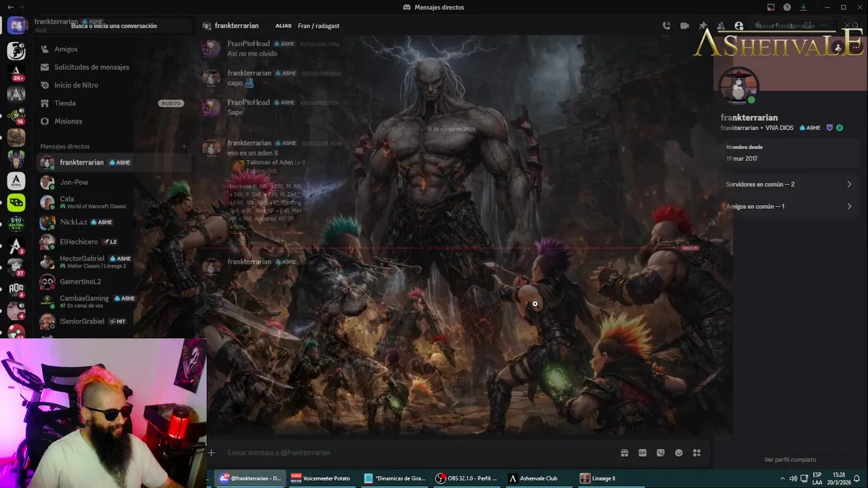Open NickLaz direct message
This screenshot has height=488, width=868.
coord(114,222)
